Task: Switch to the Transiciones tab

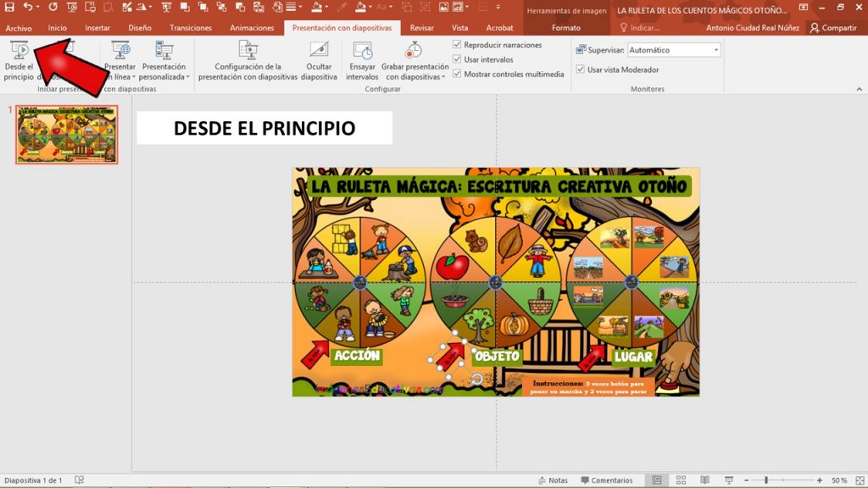Action: pyautogui.click(x=190, y=28)
